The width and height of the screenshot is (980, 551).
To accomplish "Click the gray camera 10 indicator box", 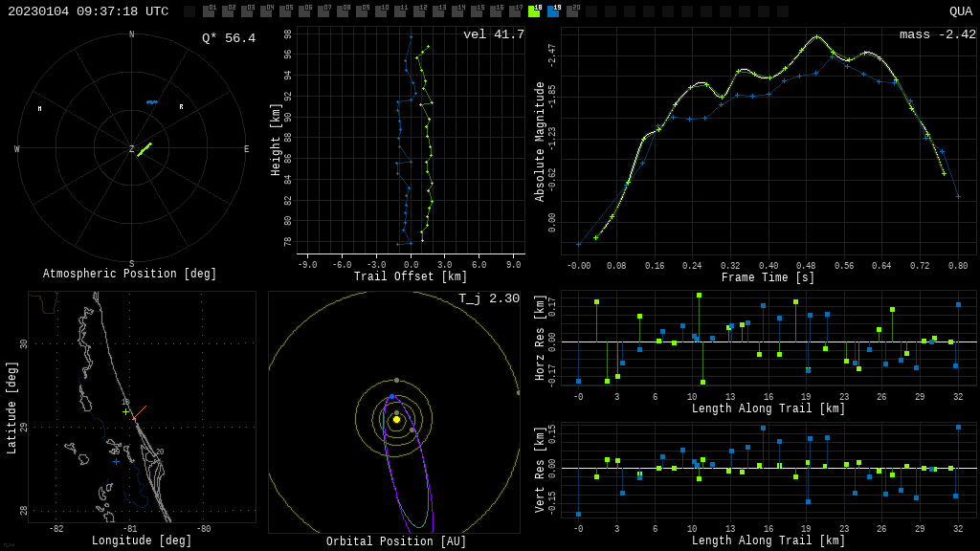I will pyautogui.click(x=381, y=11).
